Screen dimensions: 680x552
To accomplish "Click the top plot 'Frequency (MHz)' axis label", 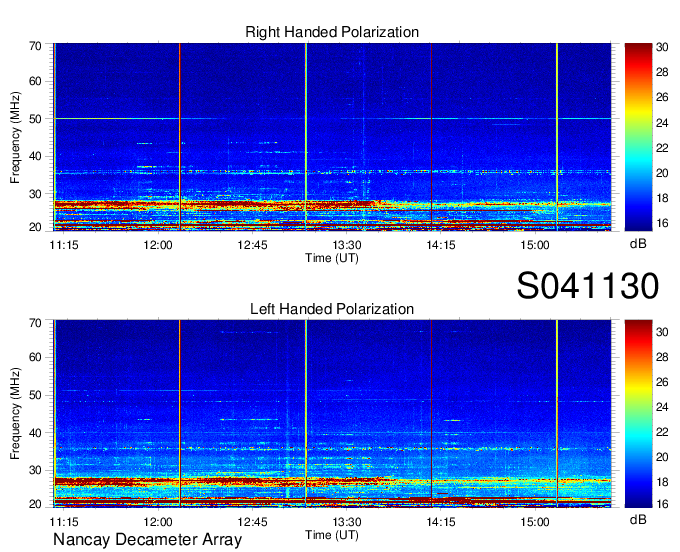I will pos(15,137).
